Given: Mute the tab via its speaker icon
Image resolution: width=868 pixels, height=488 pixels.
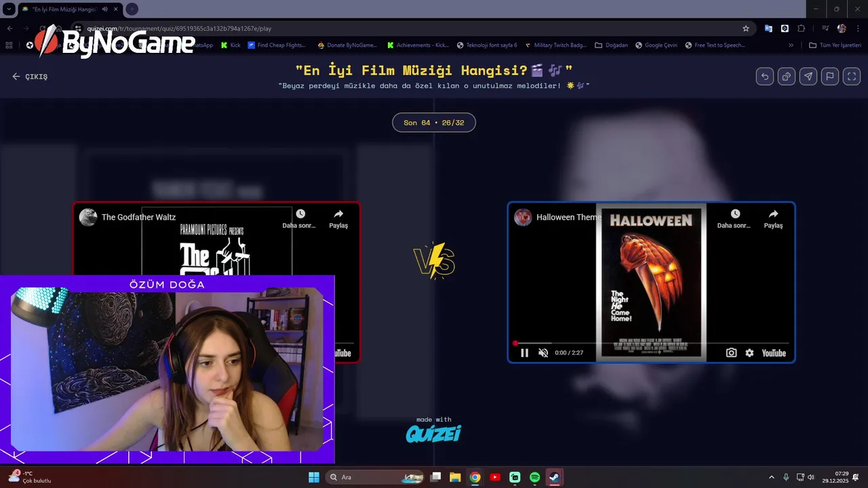Looking at the screenshot, I should coord(104,9).
